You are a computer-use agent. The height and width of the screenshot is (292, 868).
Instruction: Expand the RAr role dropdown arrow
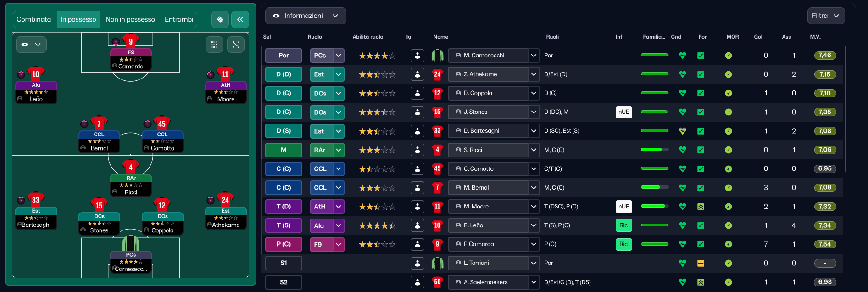[x=339, y=150]
